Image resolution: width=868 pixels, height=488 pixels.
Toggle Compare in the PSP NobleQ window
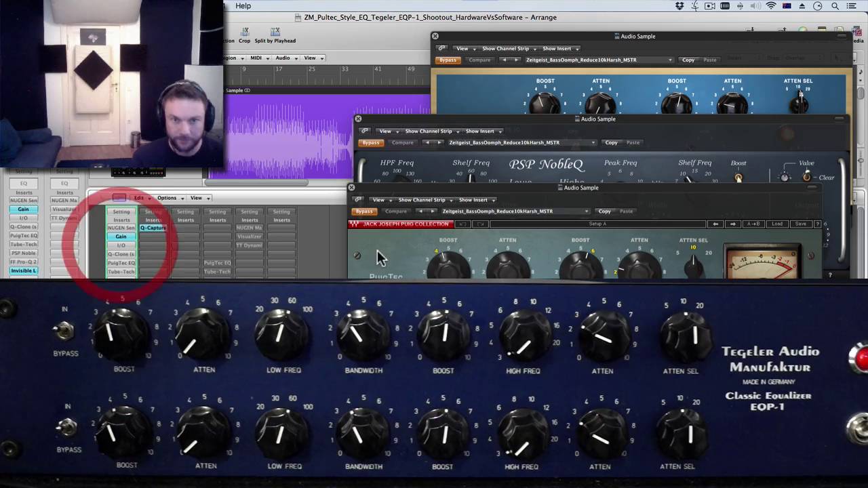[x=402, y=142]
